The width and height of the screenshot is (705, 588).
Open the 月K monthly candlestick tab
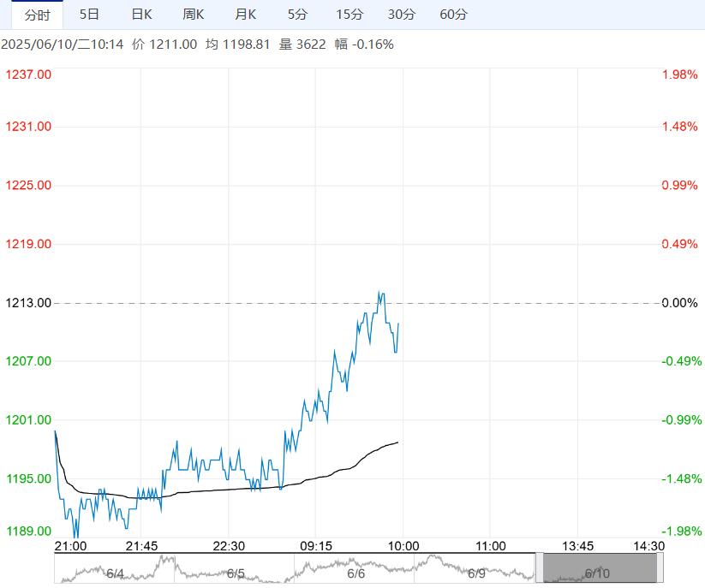click(x=246, y=15)
